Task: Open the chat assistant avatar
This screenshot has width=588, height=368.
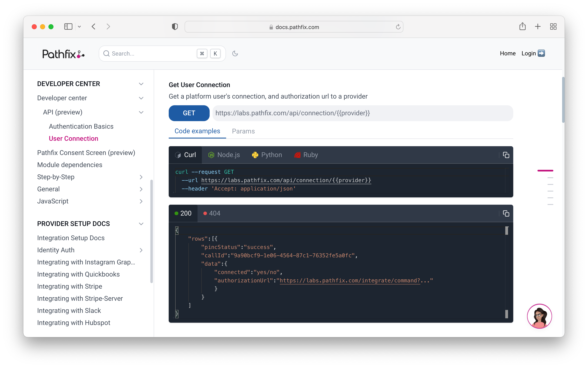Action: click(x=539, y=316)
